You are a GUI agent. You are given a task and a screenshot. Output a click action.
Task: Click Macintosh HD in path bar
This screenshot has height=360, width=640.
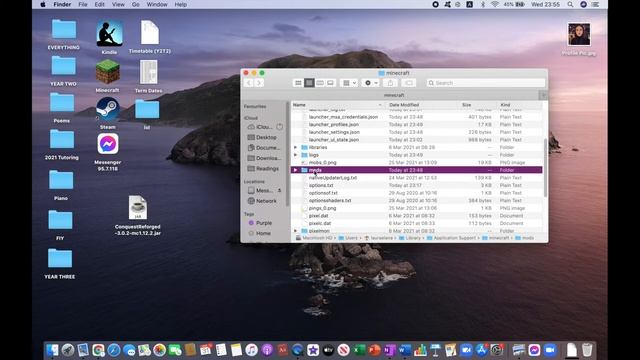pos(314,238)
